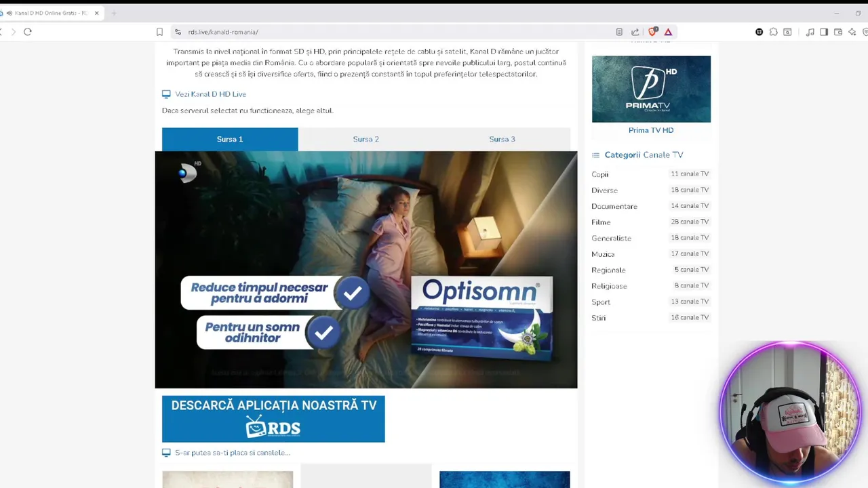The width and height of the screenshot is (868, 488).
Task: Open the tab search icon in the toolbar
Action: (787, 32)
